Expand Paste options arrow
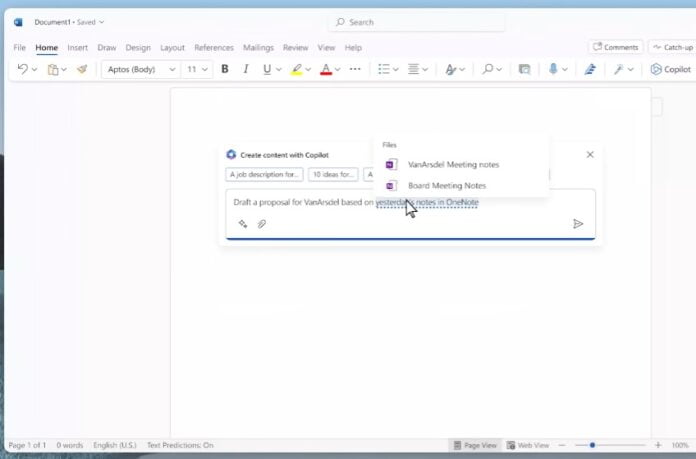The height and width of the screenshot is (459, 696). point(64,69)
